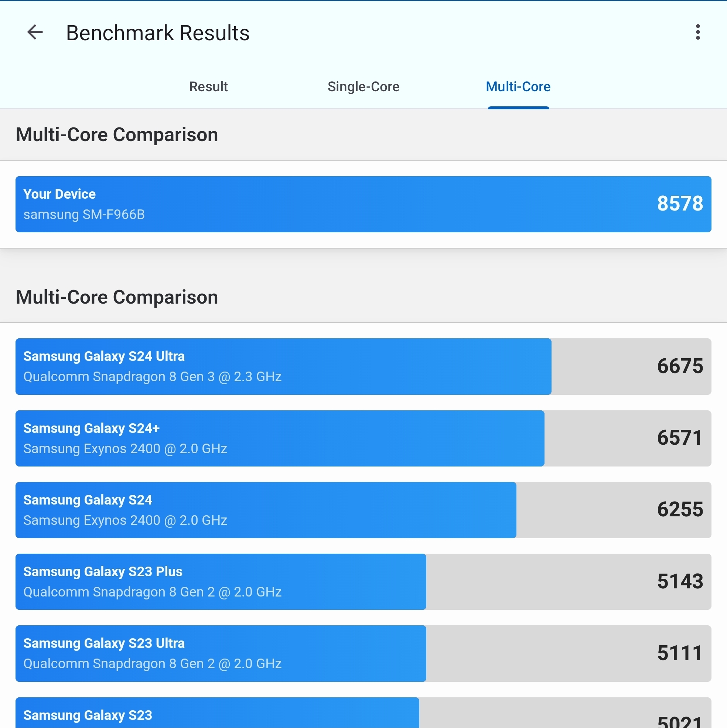The image size is (727, 728).
Task: Tap the Benchmark Results title
Action: [157, 33]
